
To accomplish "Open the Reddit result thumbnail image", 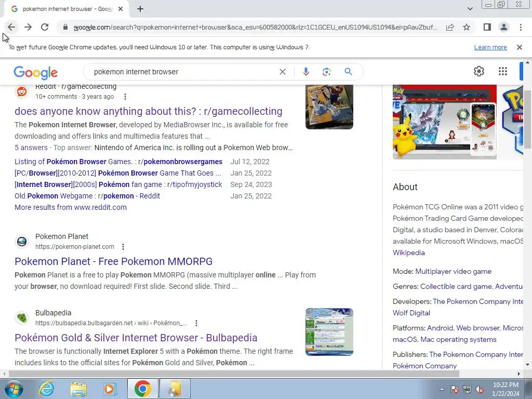I will [x=329, y=107].
